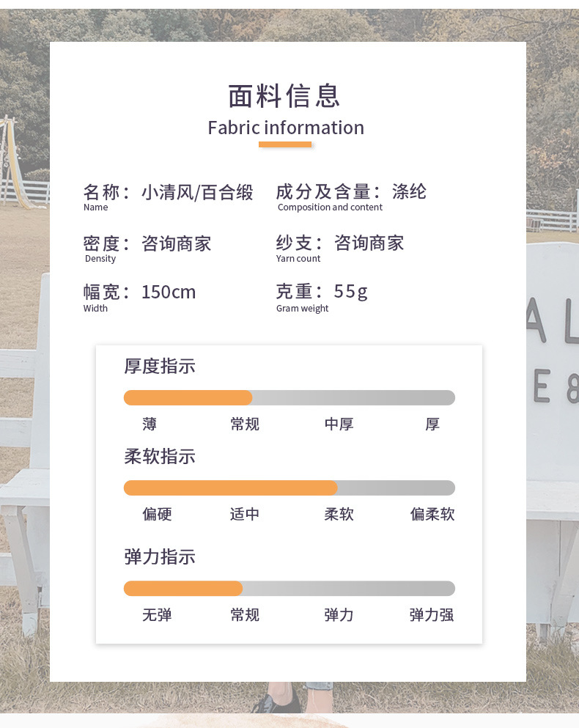Click 咨询商家 next to 密度 density
The width and height of the screenshot is (579, 728).
(x=177, y=244)
